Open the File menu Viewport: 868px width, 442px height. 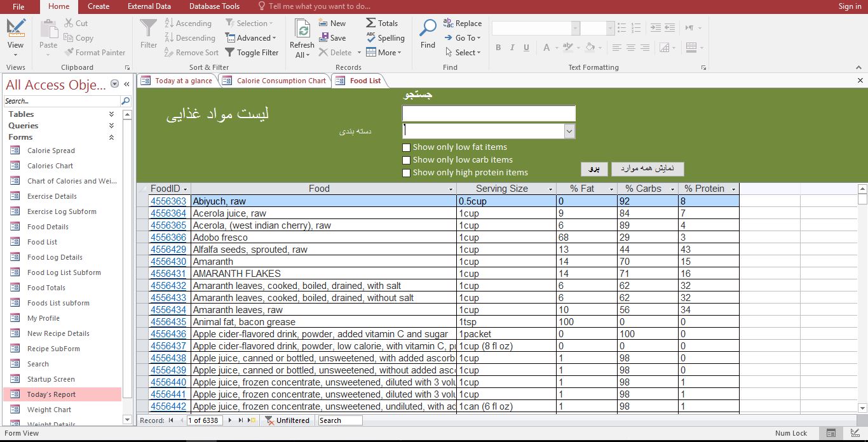pos(18,6)
